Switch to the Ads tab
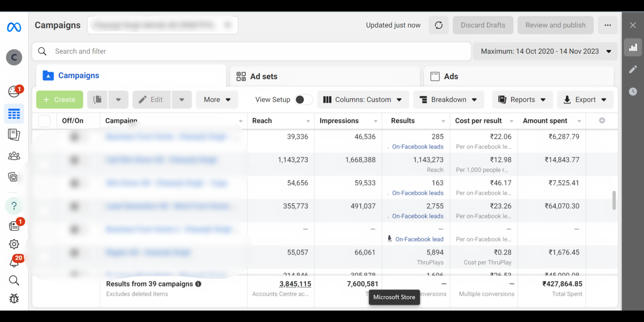Viewport: 644px width, 322px height. 451,76
